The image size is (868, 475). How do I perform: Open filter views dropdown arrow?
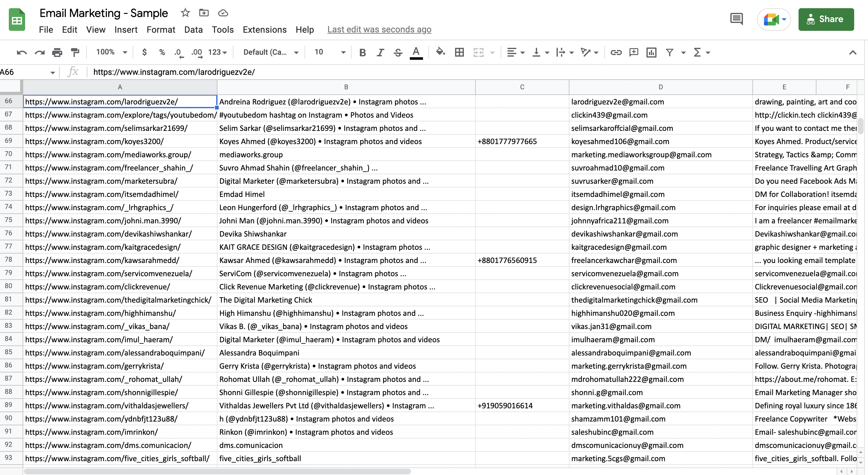(683, 53)
